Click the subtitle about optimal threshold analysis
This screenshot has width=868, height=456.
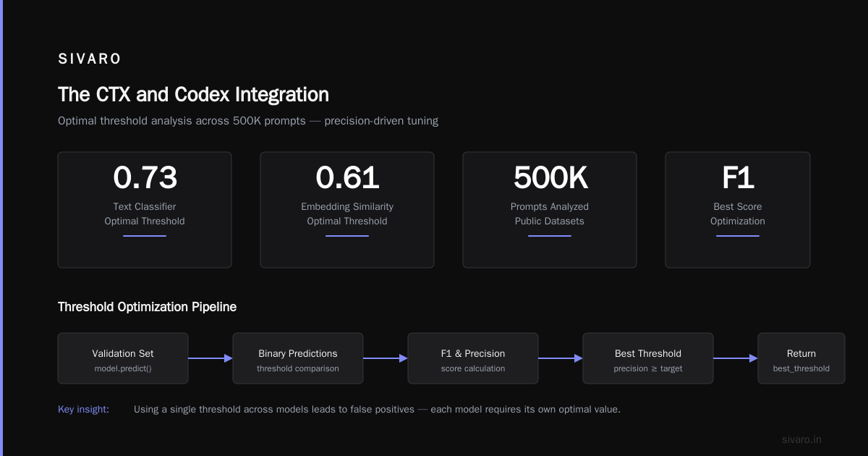248,121
